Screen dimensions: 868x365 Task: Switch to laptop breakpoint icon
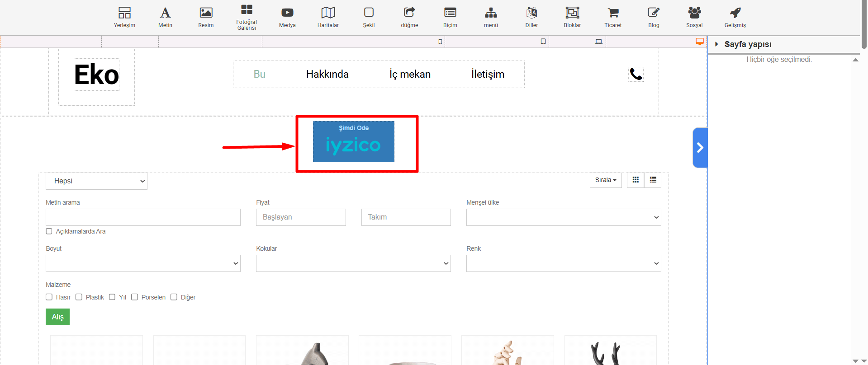[x=598, y=42]
